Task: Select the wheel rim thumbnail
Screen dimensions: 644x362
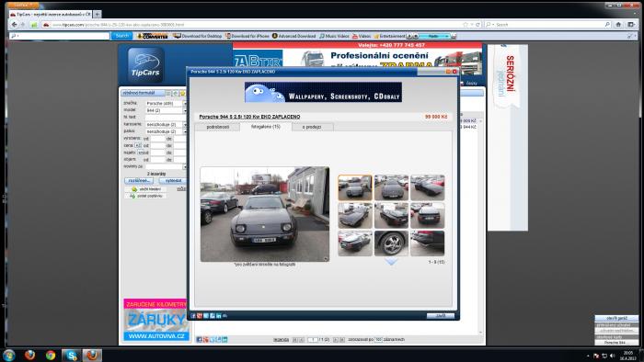Action: coord(391,243)
